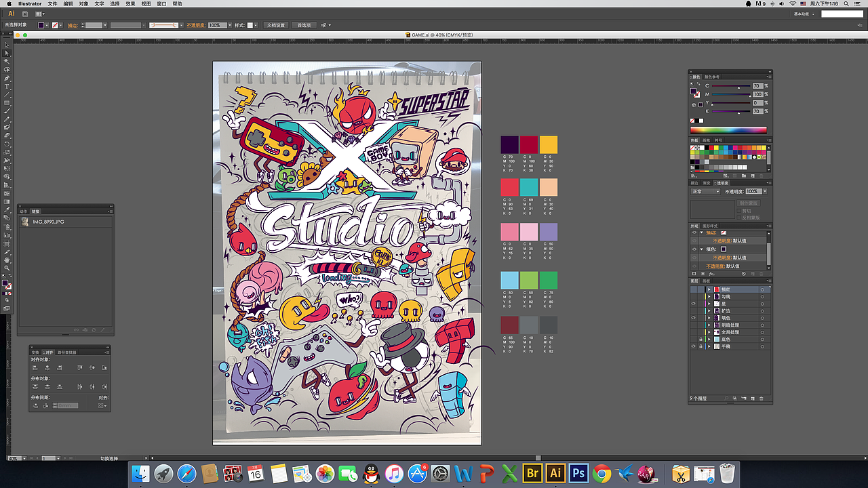Click the distribute spacing value field
Screen dimensions: 868x488
[x=68, y=405]
